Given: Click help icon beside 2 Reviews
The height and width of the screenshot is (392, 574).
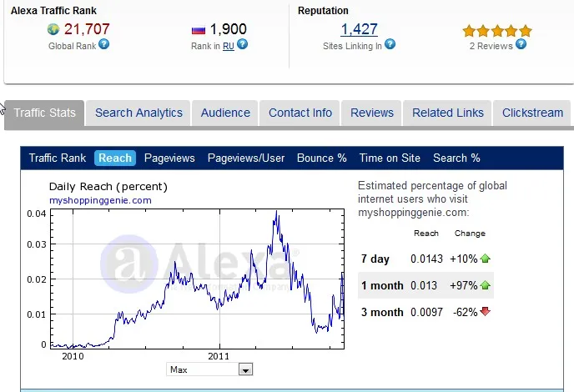Looking at the screenshot, I should (521, 44).
